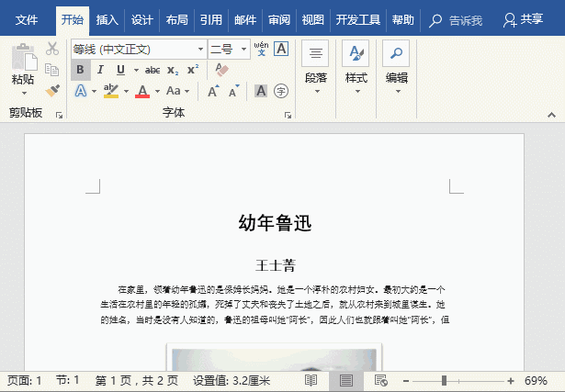This screenshot has width=565, height=392.
Task: Click the title 幼年鲁迅
Action: click(x=275, y=223)
